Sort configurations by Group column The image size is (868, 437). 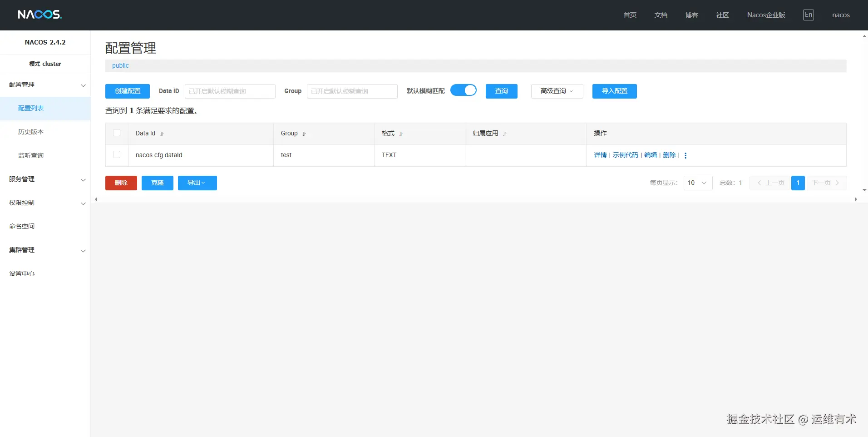point(303,134)
